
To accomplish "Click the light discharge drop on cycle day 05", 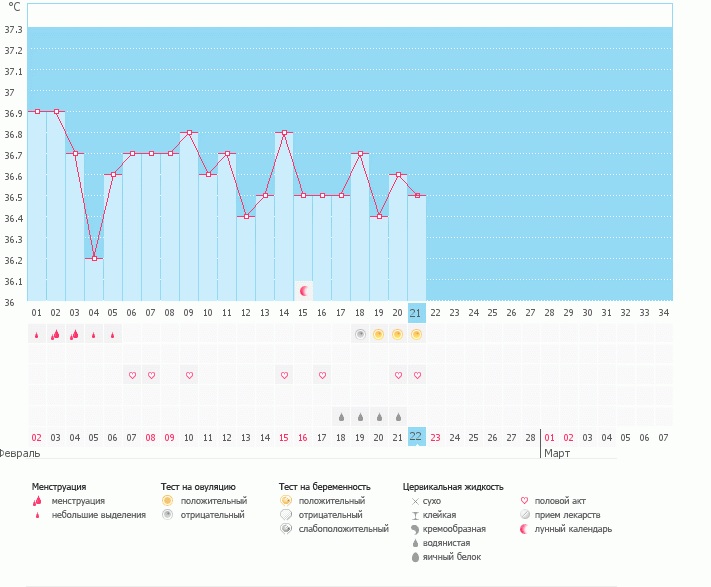I will (112, 335).
